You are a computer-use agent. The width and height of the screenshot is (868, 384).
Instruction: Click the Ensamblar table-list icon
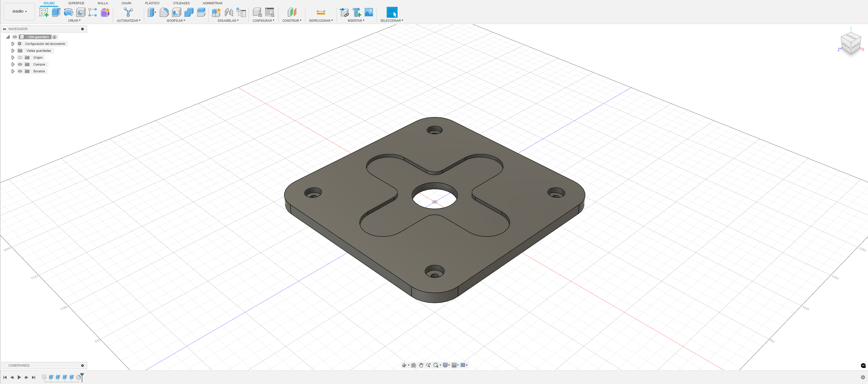click(x=241, y=13)
